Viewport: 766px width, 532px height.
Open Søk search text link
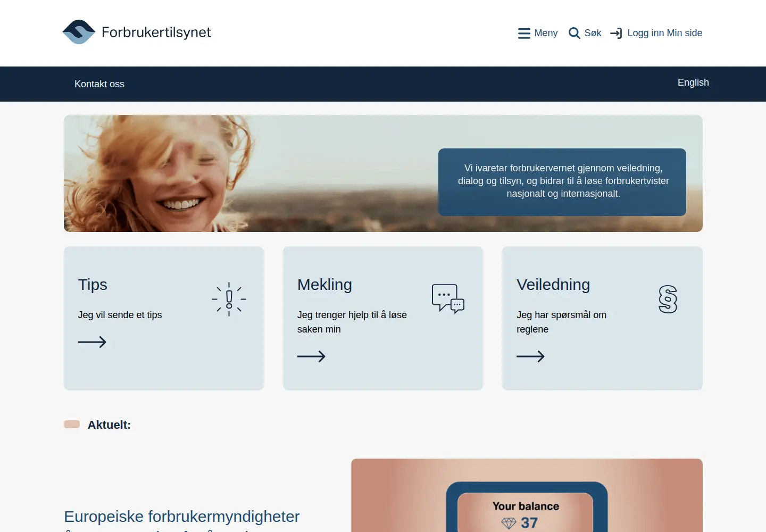[x=593, y=33]
